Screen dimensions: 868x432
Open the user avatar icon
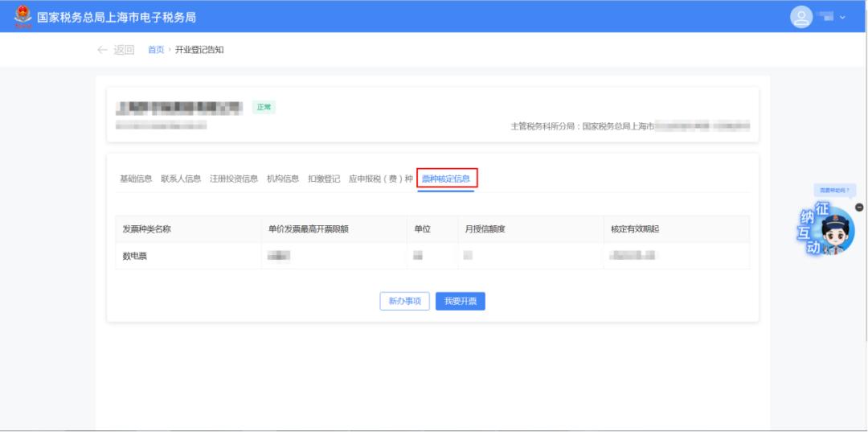pyautogui.click(x=801, y=17)
